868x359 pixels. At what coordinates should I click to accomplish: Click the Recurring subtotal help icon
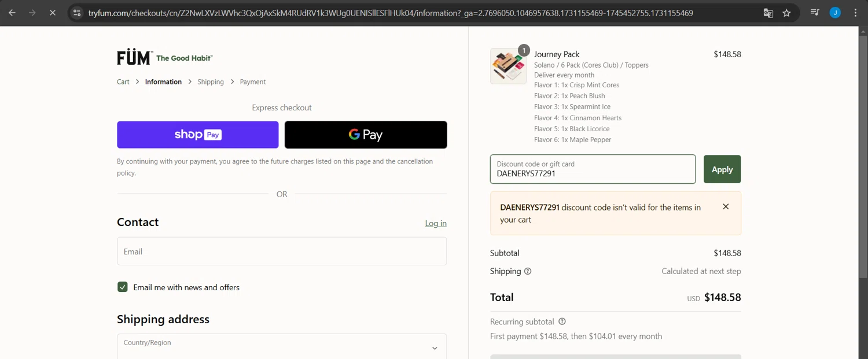562,321
